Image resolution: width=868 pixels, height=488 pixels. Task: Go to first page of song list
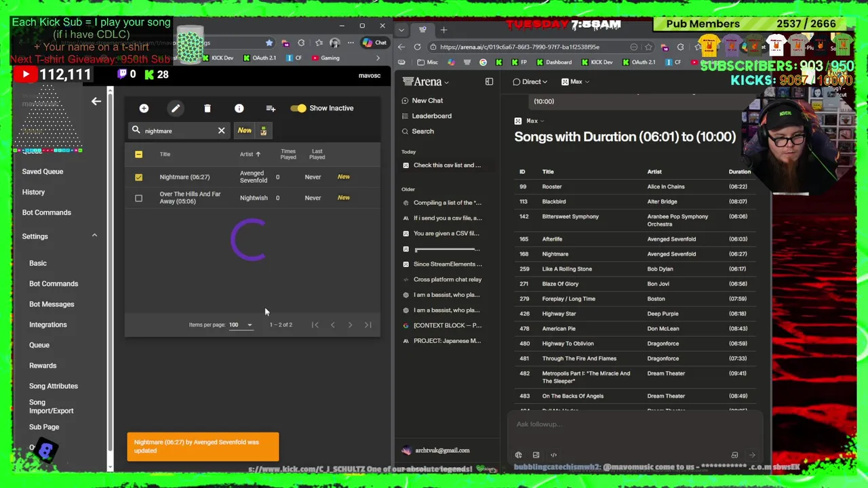pyautogui.click(x=315, y=325)
